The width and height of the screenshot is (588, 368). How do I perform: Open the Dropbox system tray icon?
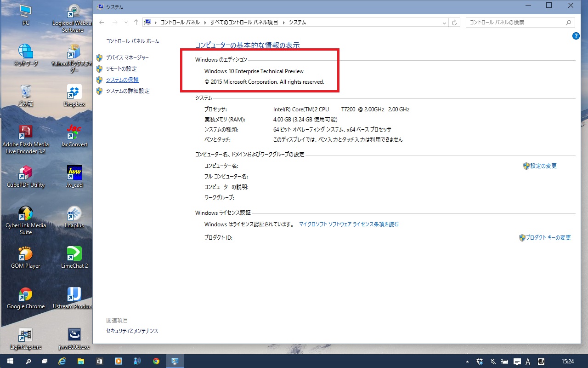tap(480, 361)
